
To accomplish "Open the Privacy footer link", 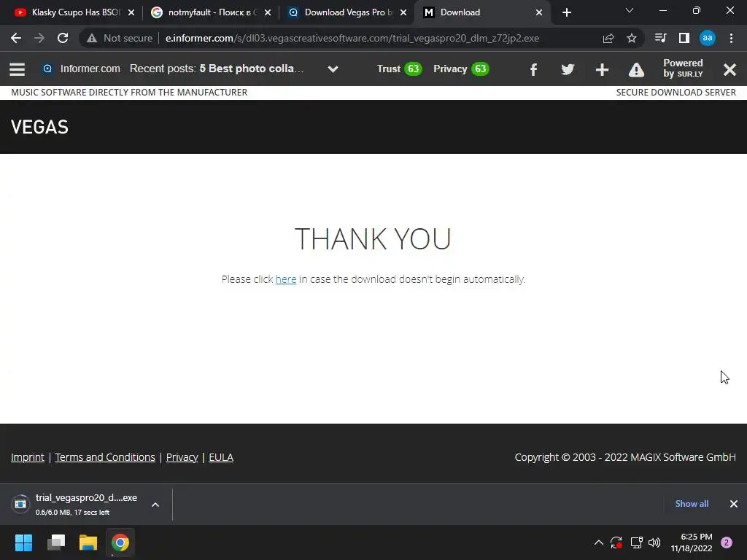I will pyautogui.click(x=182, y=457).
